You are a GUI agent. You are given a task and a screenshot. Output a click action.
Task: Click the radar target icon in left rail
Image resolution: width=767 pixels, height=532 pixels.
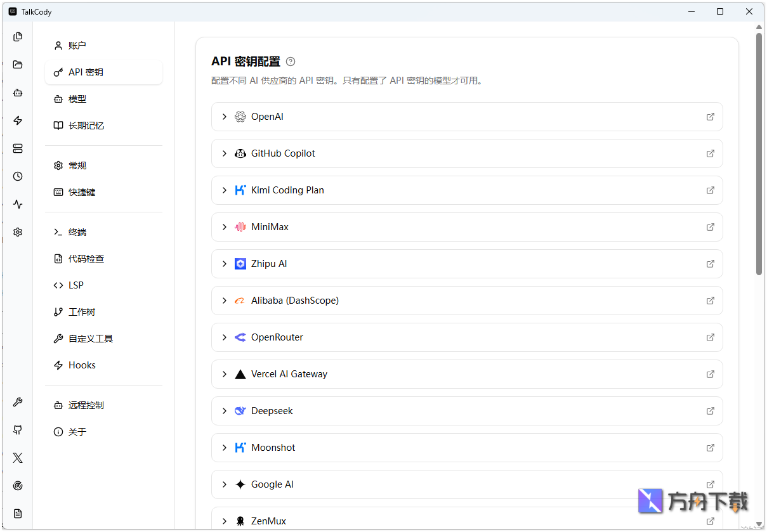[18, 486]
